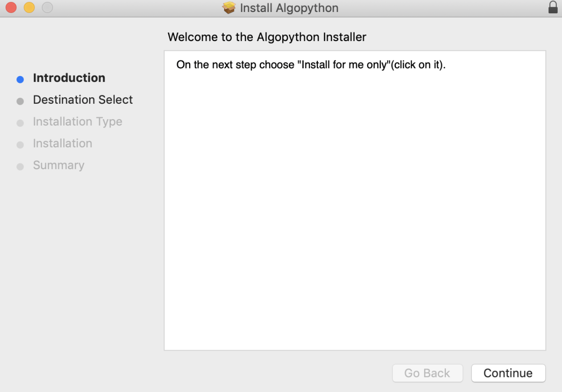Screen dimensions: 562x392
Task: Click the gray bullet beside Destination Select
Action: pyautogui.click(x=20, y=101)
